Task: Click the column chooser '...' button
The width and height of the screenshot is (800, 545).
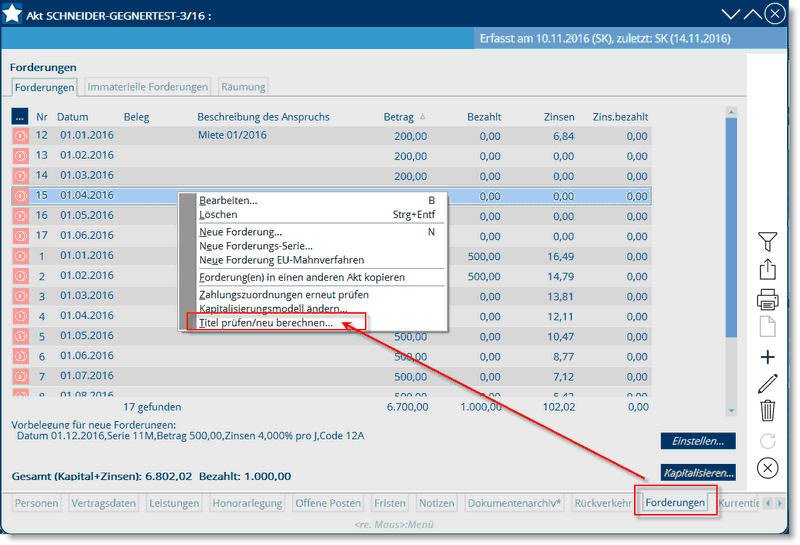Action: pyautogui.click(x=20, y=117)
